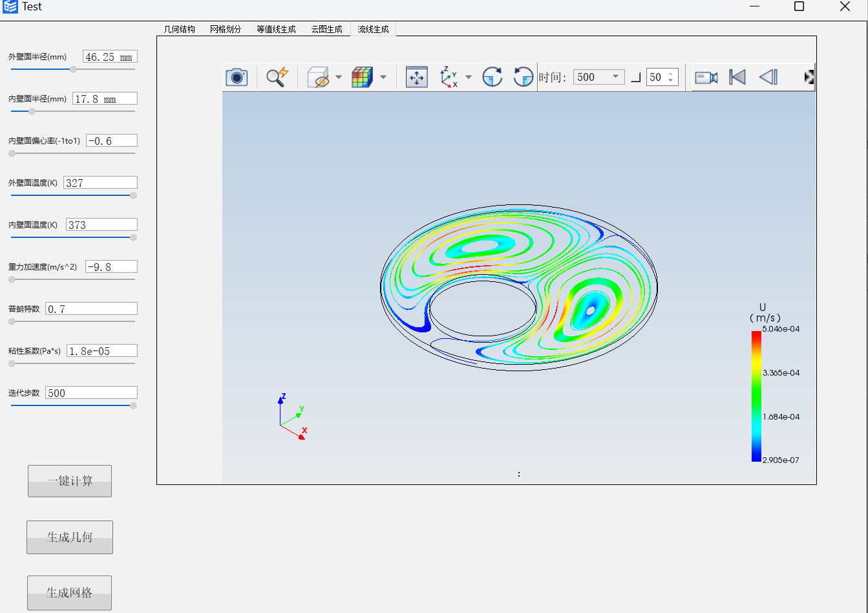Click the 内壁面偏心率 slider handle

pos(12,153)
